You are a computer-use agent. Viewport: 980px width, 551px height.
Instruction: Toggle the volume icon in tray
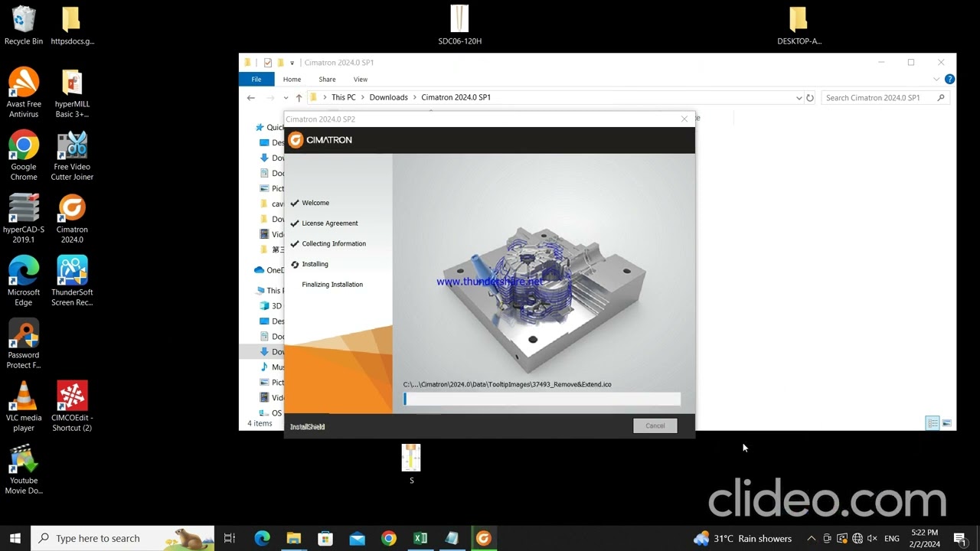(x=872, y=539)
